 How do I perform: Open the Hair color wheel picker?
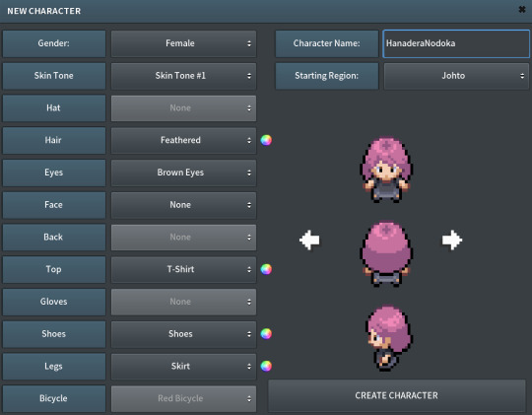tap(266, 140)
